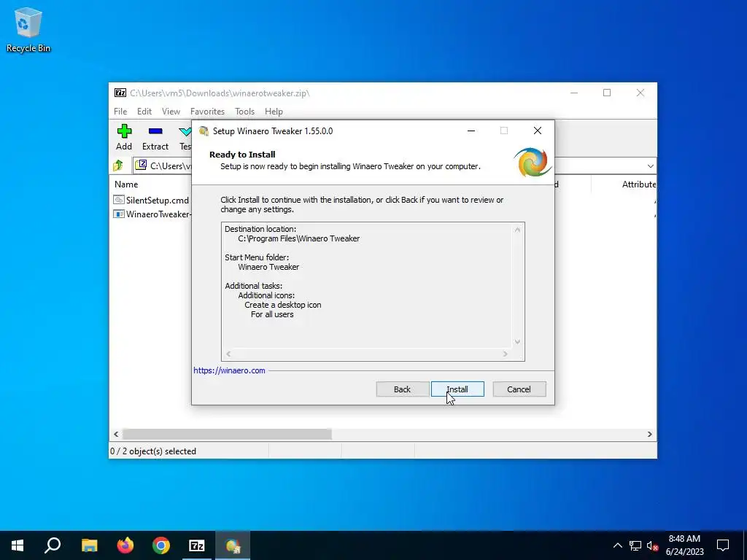Image resolution: width=747 pixels, height=560 pixels.
Task: Click the network tray icon
Action: pos(635,545)
